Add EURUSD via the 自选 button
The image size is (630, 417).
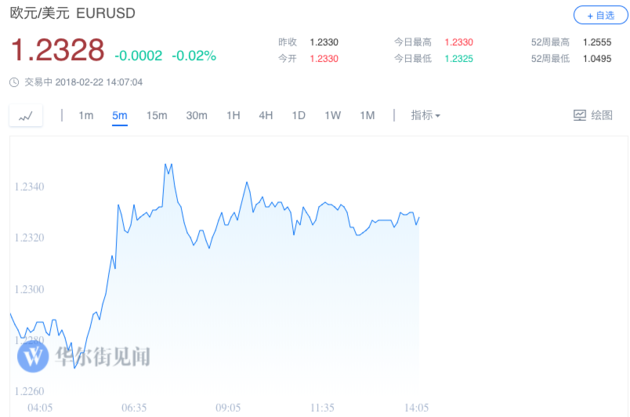point(601,16)
